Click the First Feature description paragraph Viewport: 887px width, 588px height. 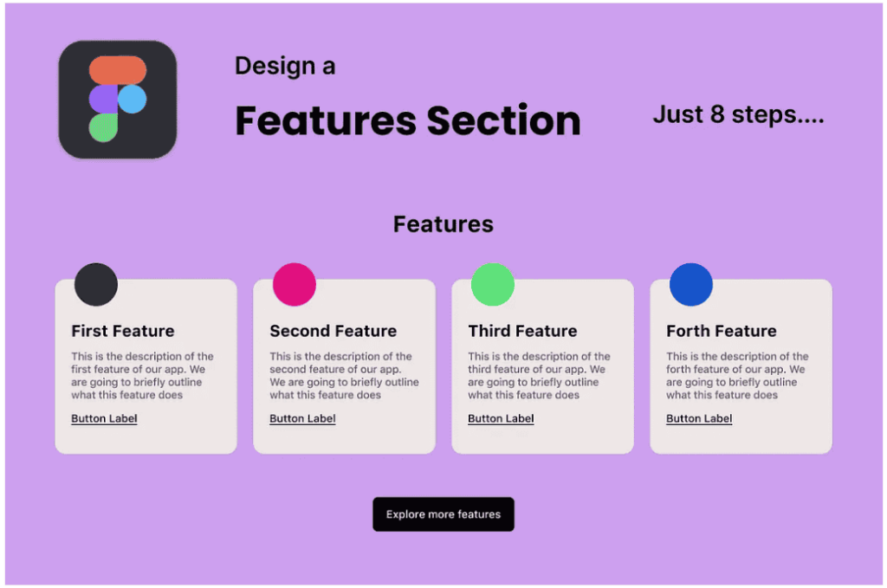click(142, 376)
